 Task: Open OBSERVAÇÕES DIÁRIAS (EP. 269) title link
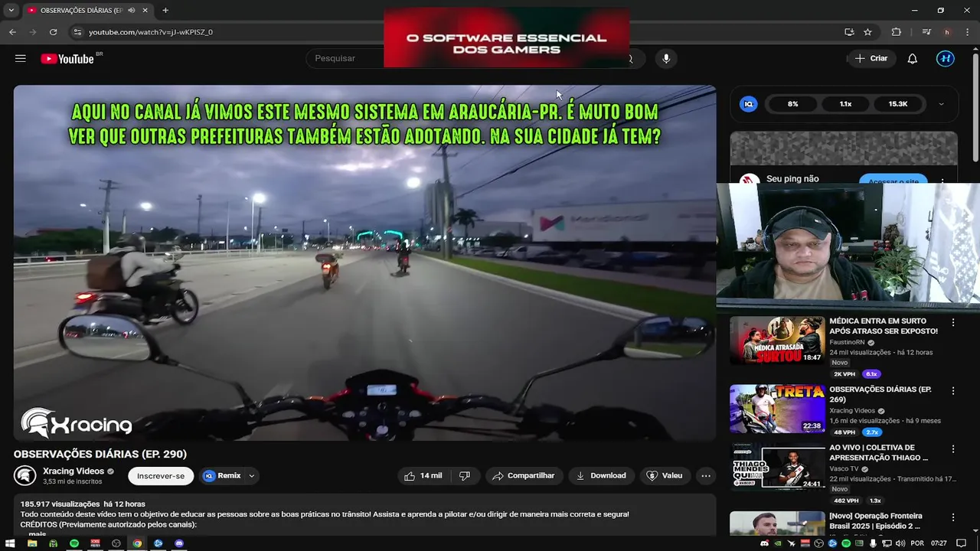[x=880, y=394]
